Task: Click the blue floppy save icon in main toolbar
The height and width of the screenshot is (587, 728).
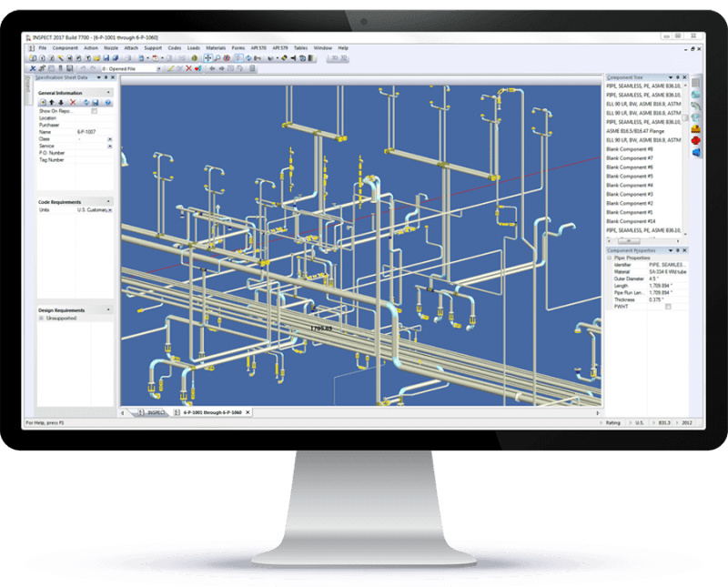Action: [106, 58]
